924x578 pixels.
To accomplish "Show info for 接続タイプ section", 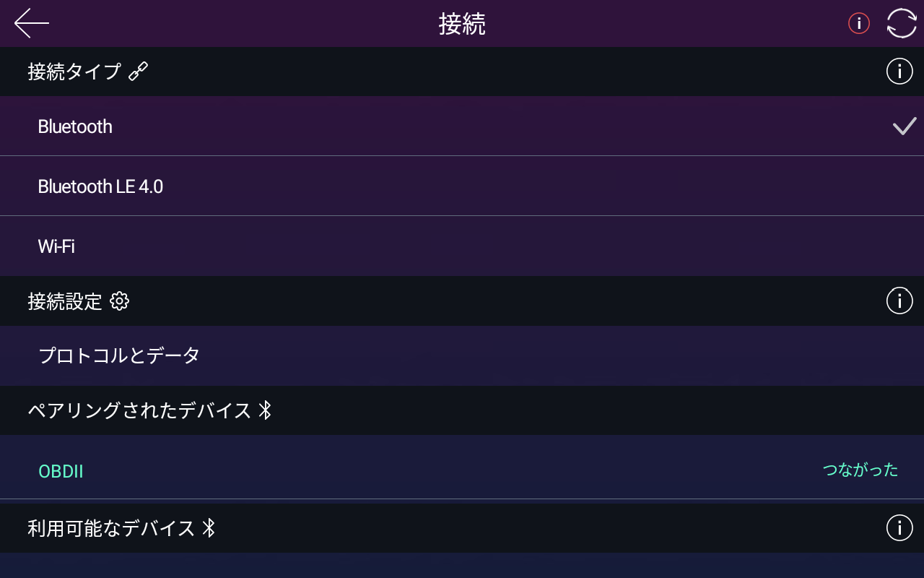I will coord(899,72).
